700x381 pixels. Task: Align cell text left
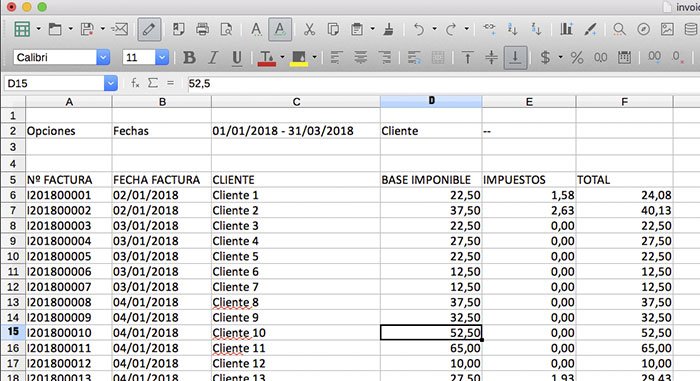pos(336,58)
